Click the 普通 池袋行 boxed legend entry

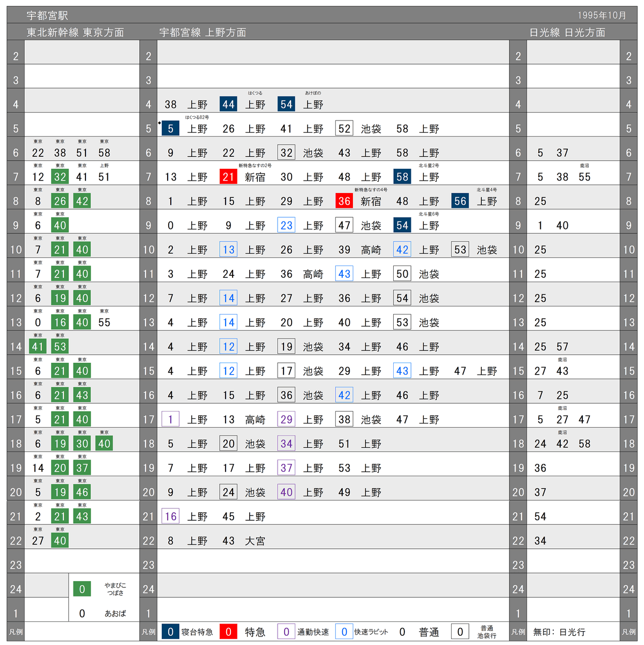pyautogui.click(x=460, y=632)
